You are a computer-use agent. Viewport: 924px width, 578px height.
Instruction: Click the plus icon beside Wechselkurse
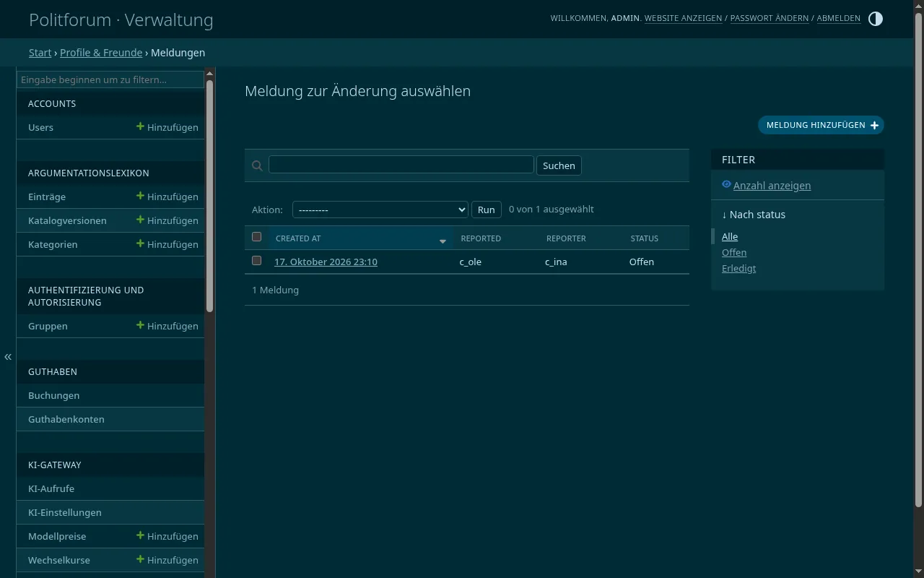(140, 559)
